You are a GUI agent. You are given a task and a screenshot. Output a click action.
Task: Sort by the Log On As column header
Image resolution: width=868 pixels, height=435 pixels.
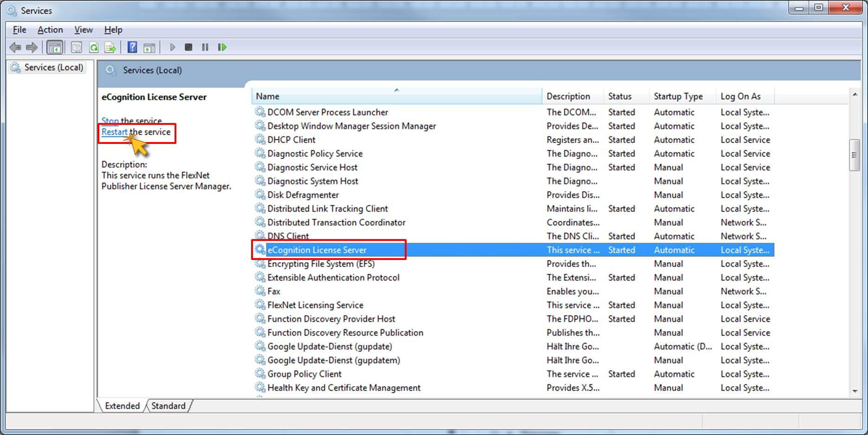pyautogui.click(x=745, y=96)
